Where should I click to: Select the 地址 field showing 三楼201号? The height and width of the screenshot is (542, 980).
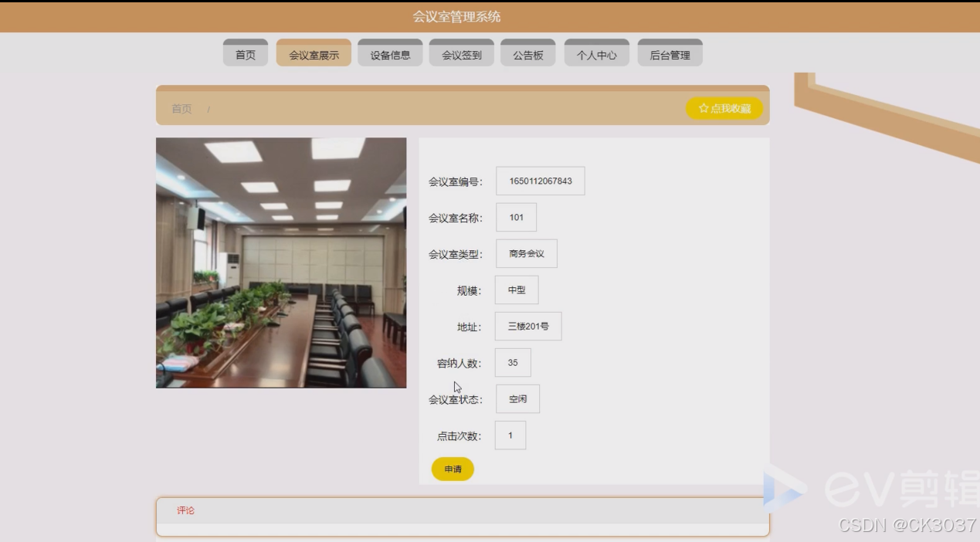528,326
